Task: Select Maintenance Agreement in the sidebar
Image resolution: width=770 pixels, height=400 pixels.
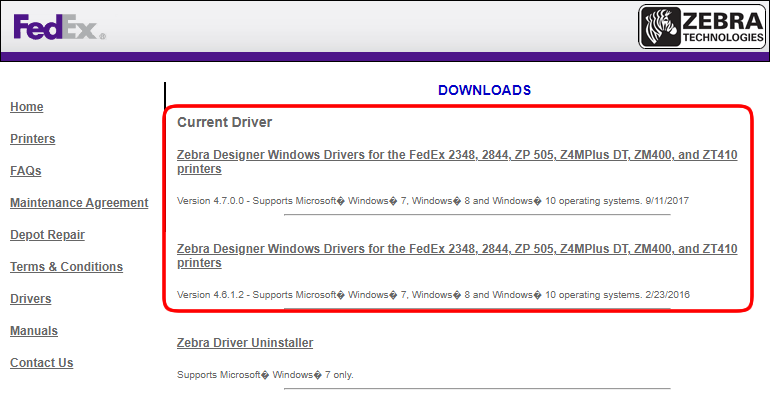Action: pos(79,203)
